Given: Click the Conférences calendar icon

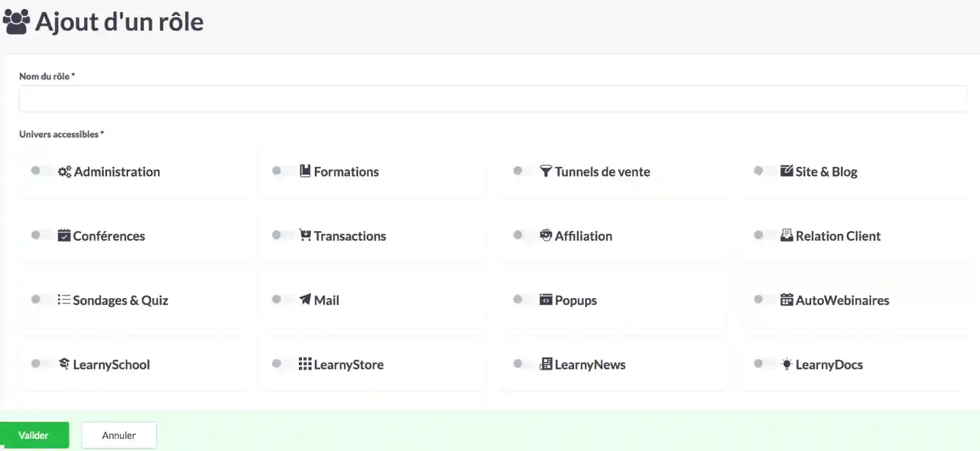Looking at the screenshot, I should pyautogui.click(x=64, y=235).
